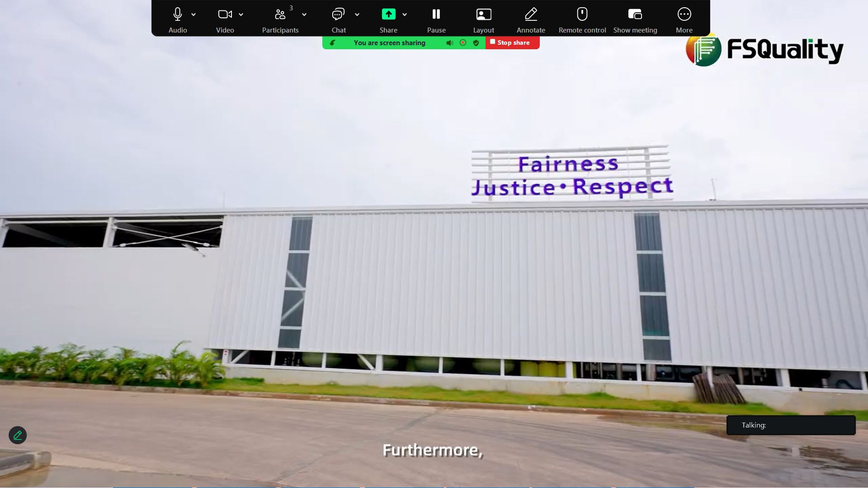Expand the Chat options chevron
This screenshot has height=488, width=868.
[357, 14]
